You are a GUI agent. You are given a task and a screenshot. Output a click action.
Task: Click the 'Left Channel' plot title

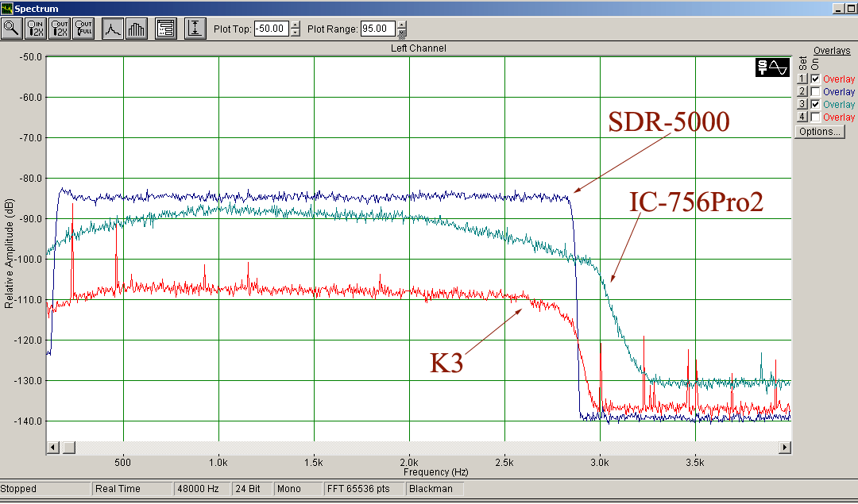[x=419, y=48]
